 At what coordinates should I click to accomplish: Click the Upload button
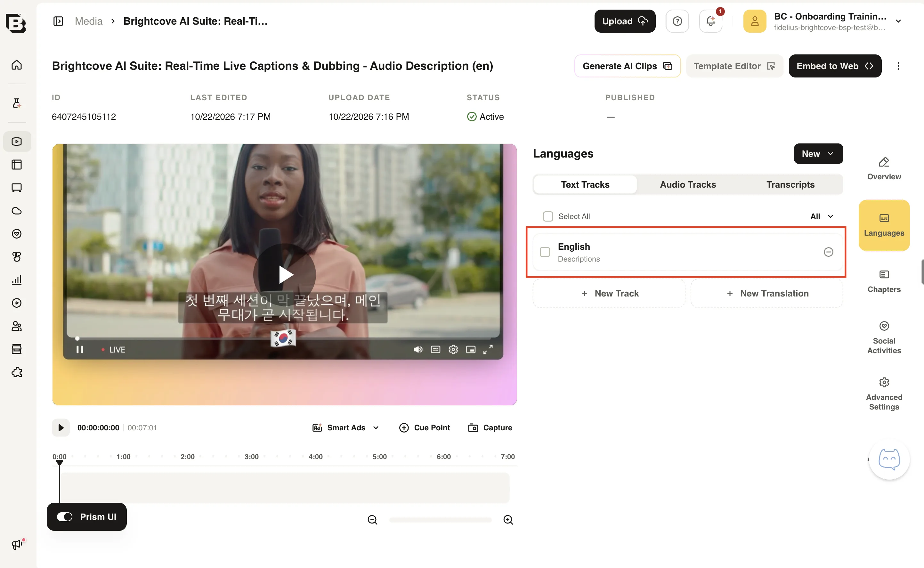tap(625, 21)
